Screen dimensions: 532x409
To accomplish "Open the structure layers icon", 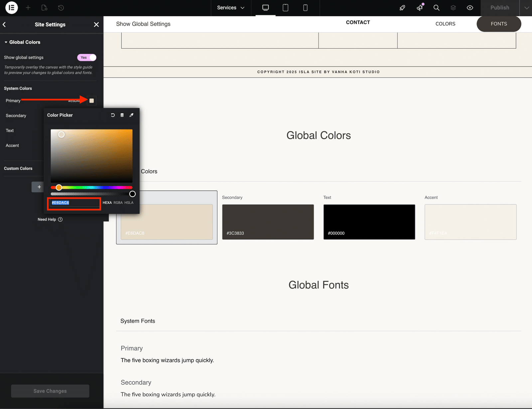I will coord(453,8).
